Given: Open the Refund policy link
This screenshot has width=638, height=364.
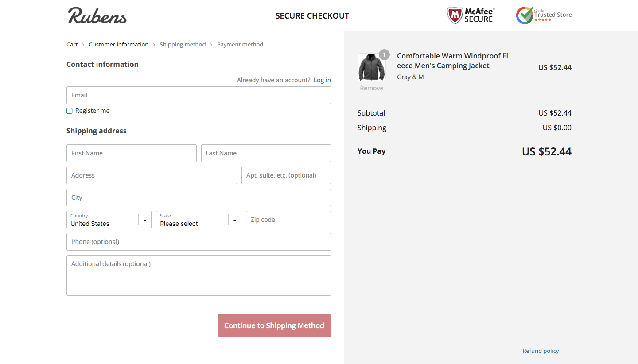Looking at the screenshot, I should tap(541, 351).
